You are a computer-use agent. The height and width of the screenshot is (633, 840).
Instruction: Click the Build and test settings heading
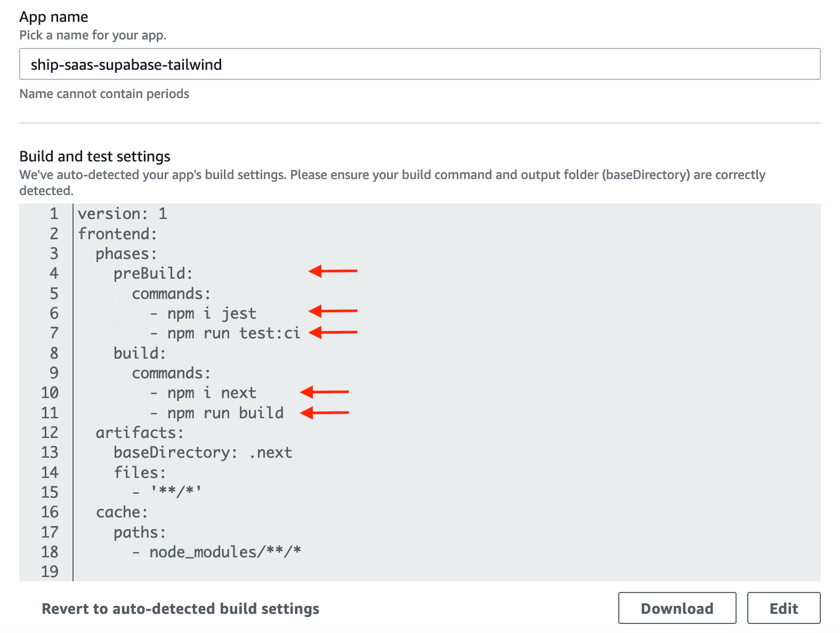[94, 156]
